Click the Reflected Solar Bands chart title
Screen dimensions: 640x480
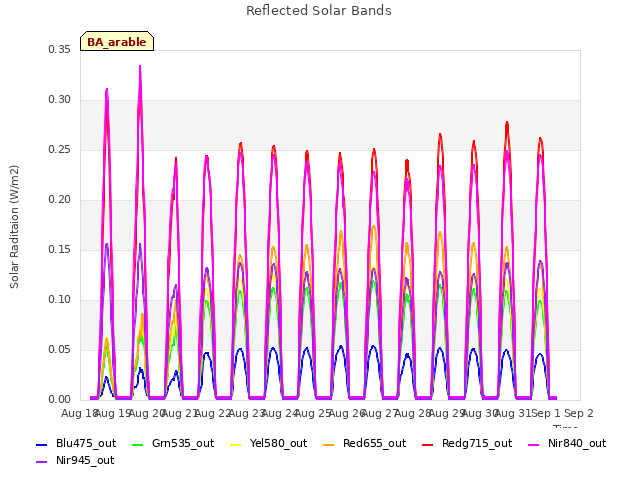(319, 11)
